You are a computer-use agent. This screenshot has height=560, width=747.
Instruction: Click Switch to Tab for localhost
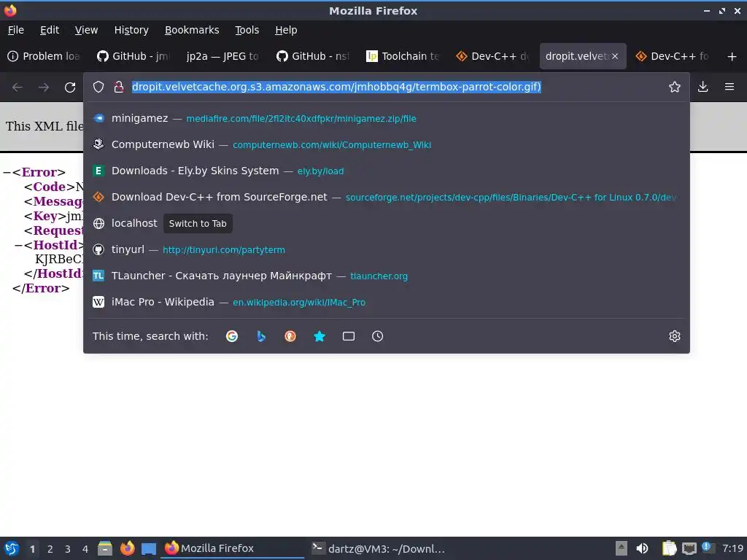coord(198,223)
